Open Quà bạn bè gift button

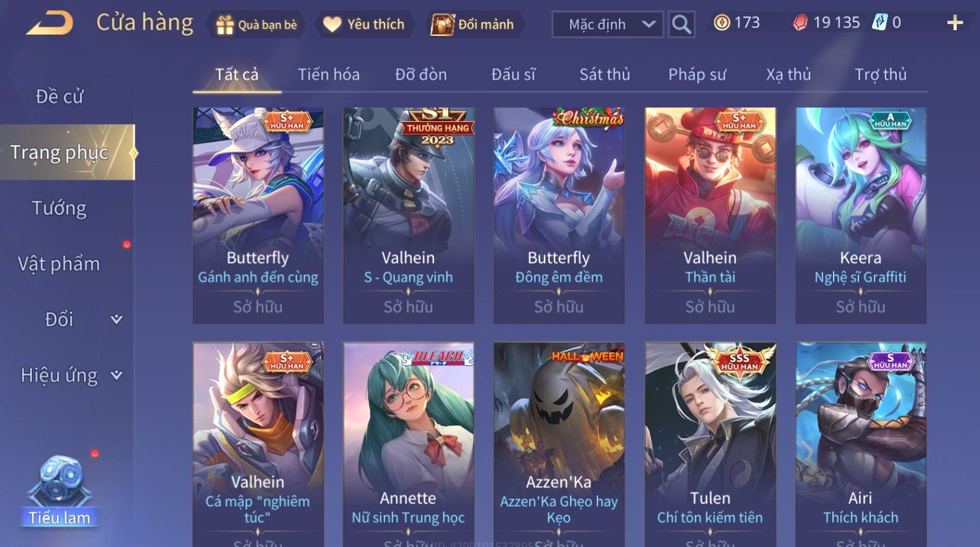pyautogui.click(x=256, y=25)
